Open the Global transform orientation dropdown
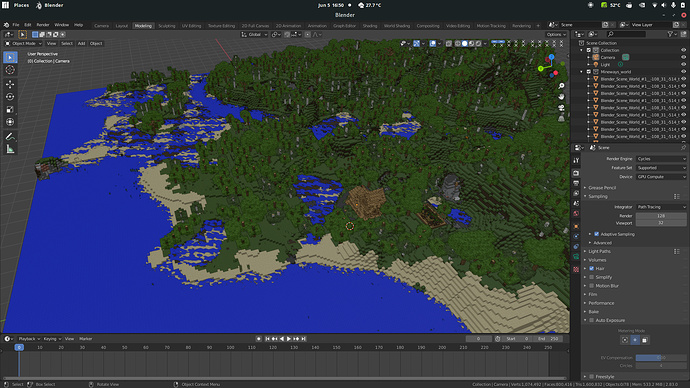The height and width of the screenshot is (388, 690). tap(254, 34)
